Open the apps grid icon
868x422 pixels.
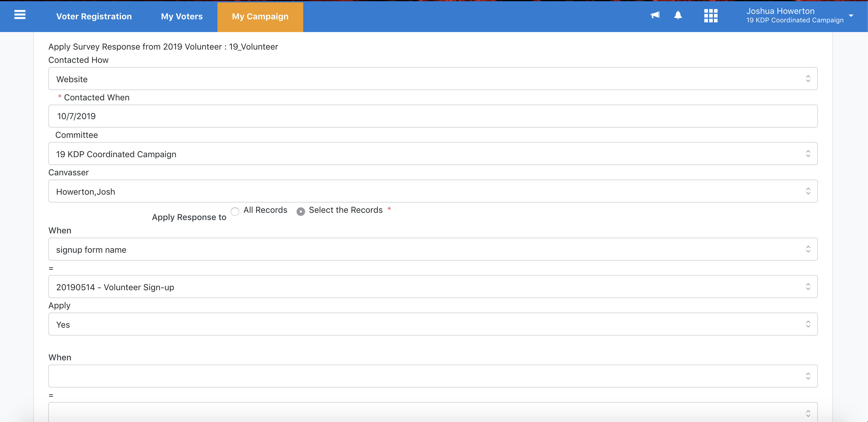711,15
